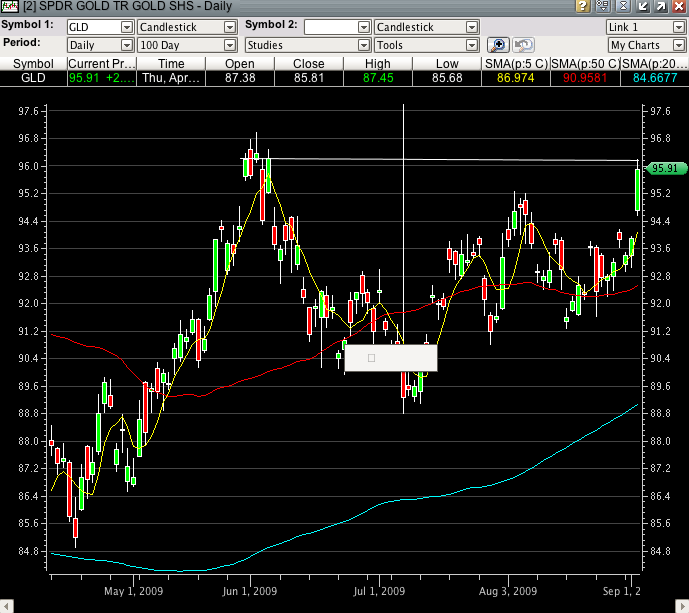Open the Studies menu
The width and height of the screenshot is (689, 613).
coord(308,45)
